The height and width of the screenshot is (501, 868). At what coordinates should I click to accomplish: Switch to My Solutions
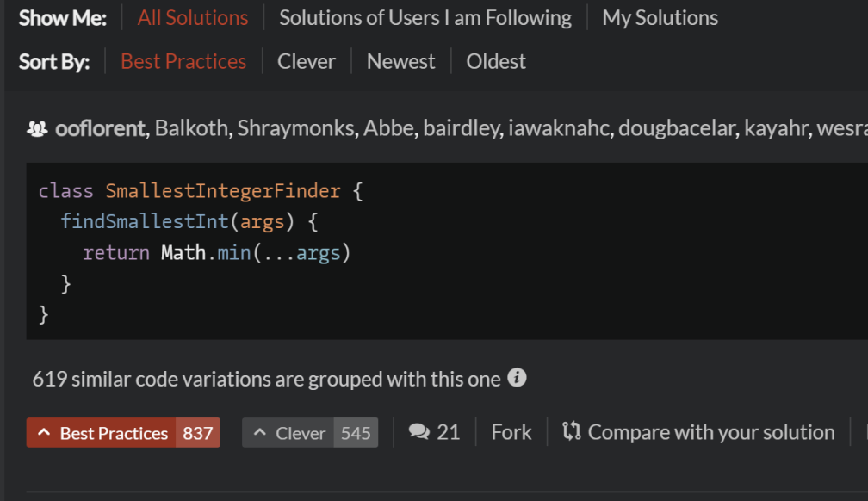point(660,17)
